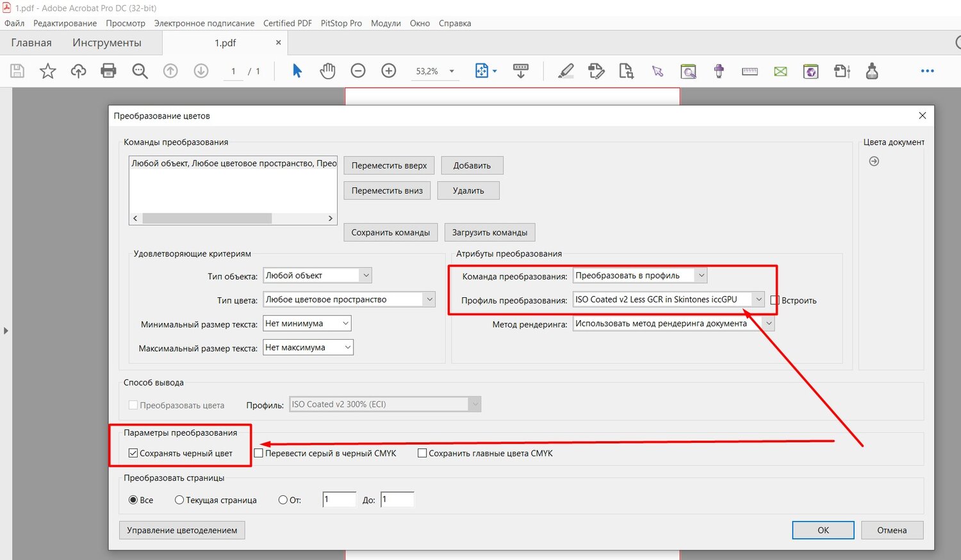Select the Текущая страница radio button
Image resolution: width=961 pixels, height=560 pixels.
coord(179,500)
